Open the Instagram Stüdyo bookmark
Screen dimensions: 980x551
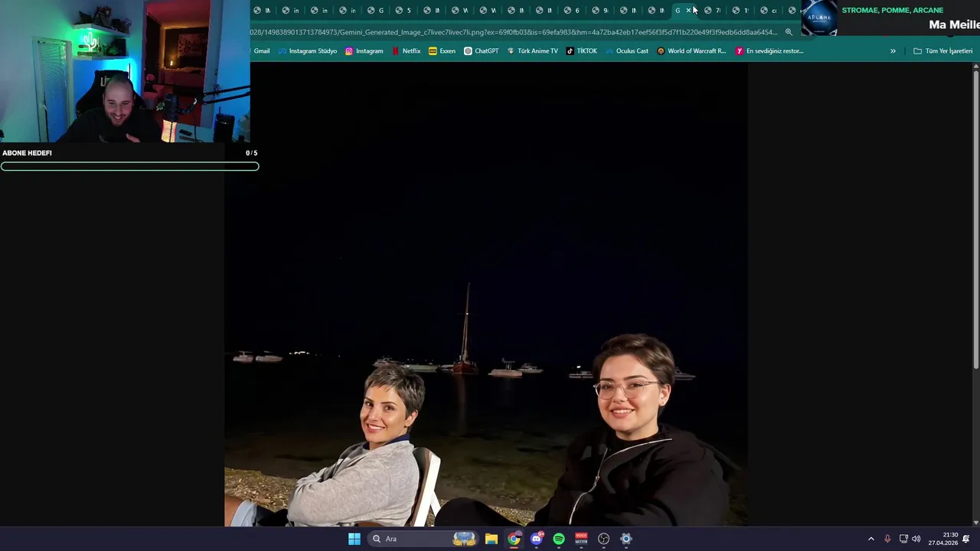pos(307,51)
